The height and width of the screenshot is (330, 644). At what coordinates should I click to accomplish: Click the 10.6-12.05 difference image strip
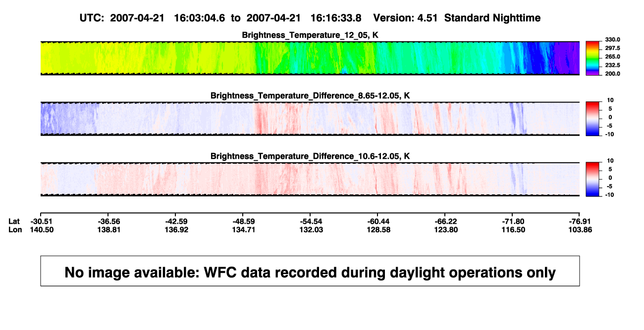(310, 180)
